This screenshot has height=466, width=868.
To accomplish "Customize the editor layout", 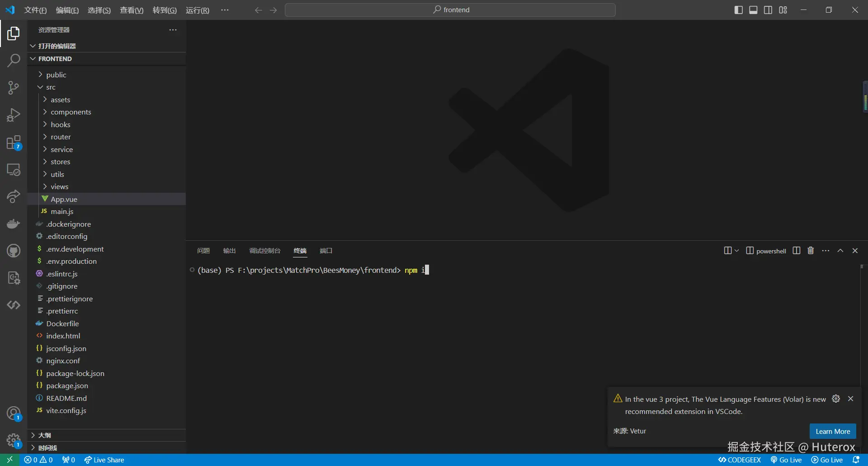I will pyautogui.click(x=783, y=10).
